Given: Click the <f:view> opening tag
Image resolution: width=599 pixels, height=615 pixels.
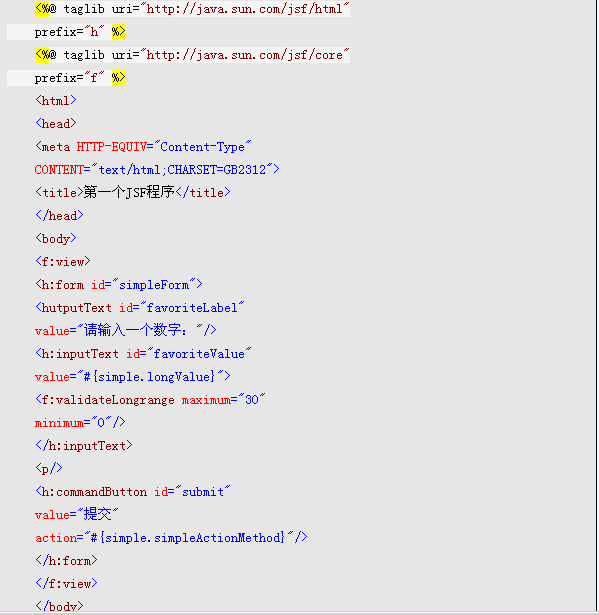Looking at the screenshot, I should [x=63, y=261].
